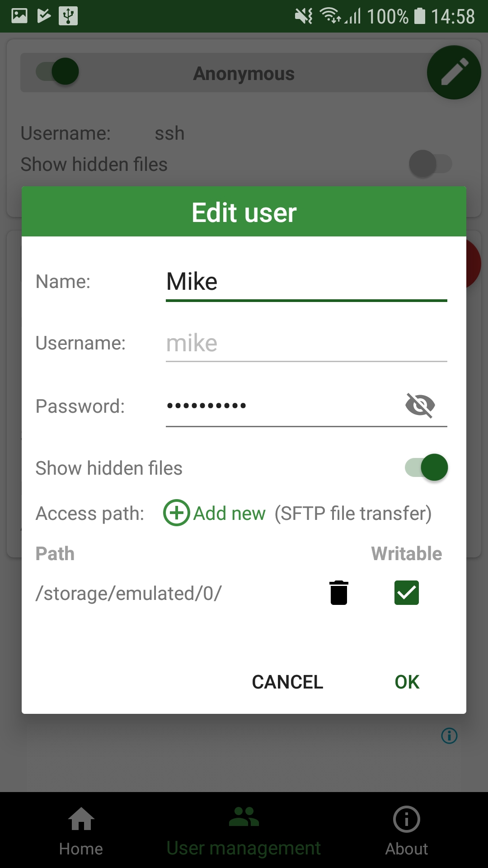The image size is (488, 868).
Task: Enable Show hidden files for ssh user
Action: pyautogui.click(x=430, y=164)
